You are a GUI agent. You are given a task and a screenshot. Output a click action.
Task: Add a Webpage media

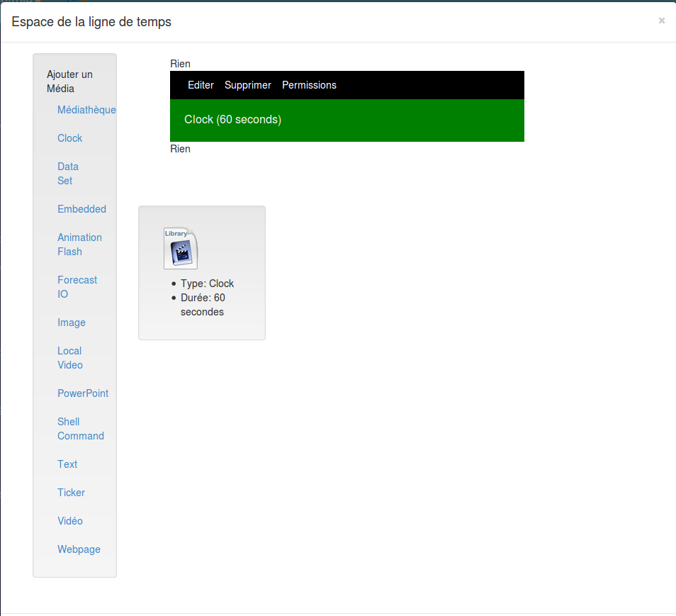point(79,549)
